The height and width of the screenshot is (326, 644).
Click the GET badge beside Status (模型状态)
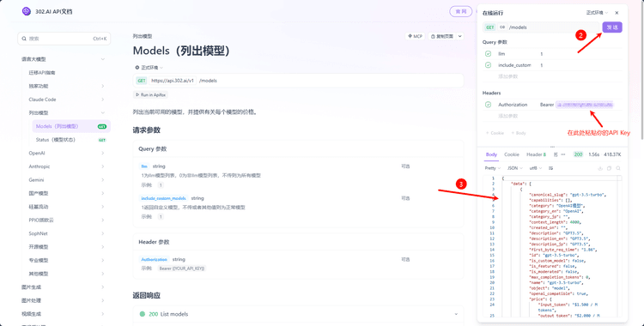[102, 140]
